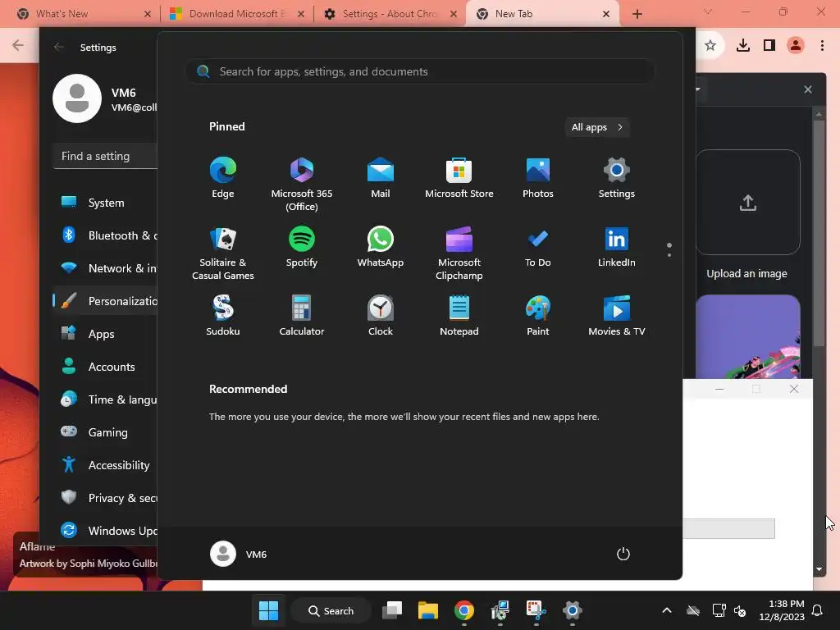Open the Clock app
This screenshot has width=840, height=630.
381,316
